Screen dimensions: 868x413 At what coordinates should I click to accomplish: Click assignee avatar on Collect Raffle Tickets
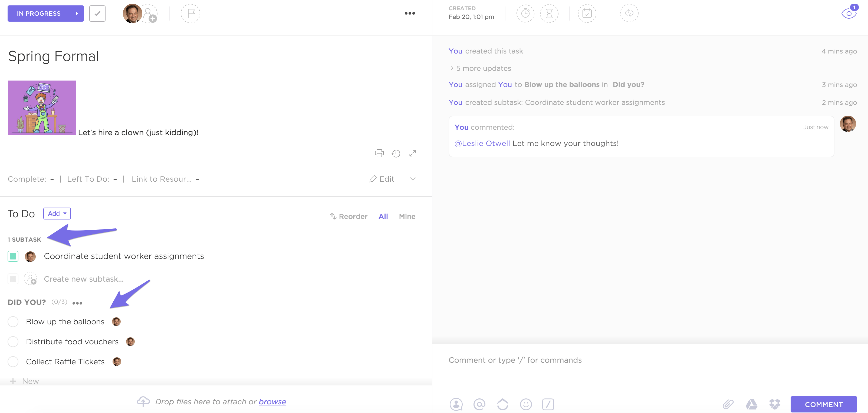(x=117, y=361)
